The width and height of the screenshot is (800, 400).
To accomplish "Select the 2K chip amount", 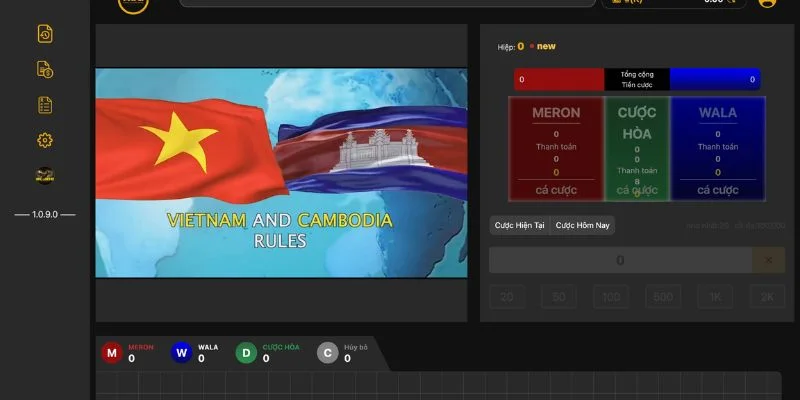I will [x=767, y=297].
